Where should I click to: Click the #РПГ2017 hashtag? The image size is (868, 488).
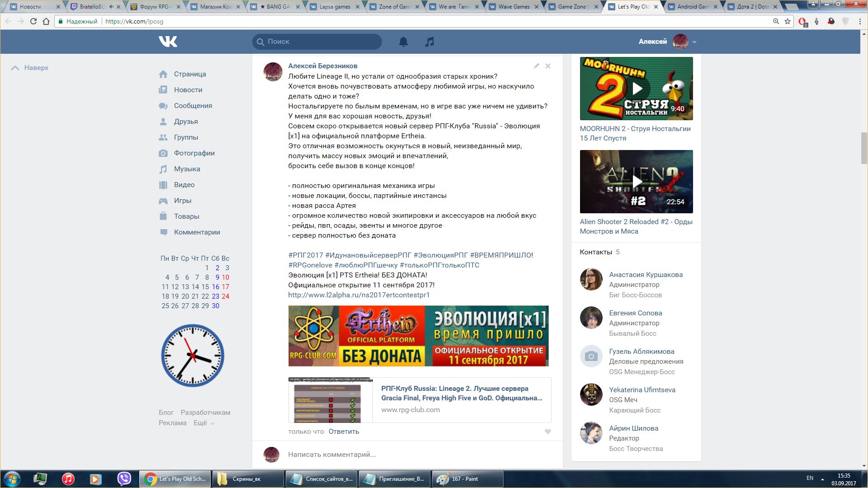click(x=306, y=255)
